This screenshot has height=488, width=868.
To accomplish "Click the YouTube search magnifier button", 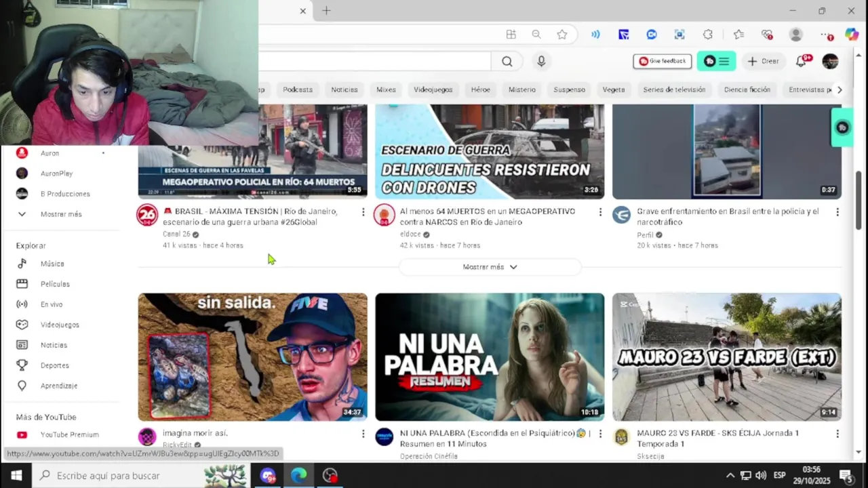I will (x=507, y=62).
